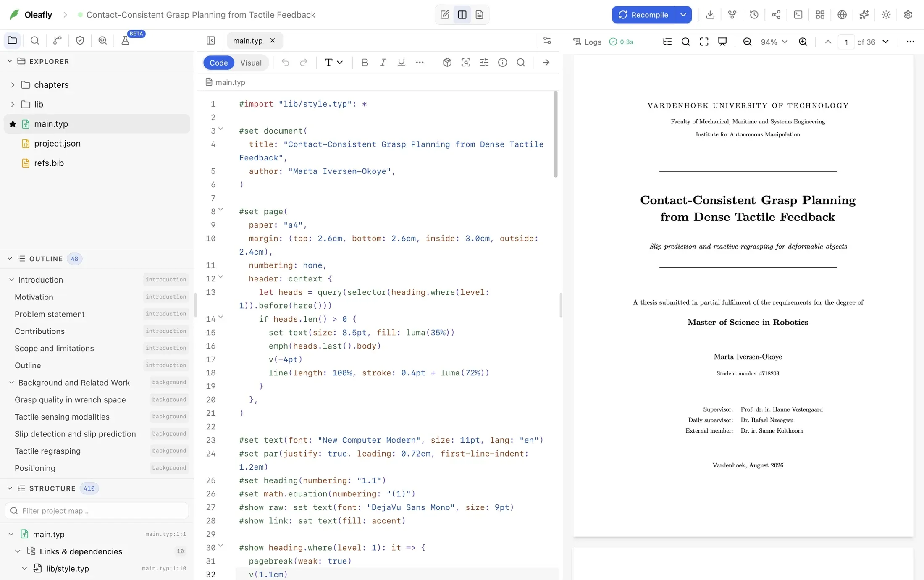Open settings gear icon

pos(908,15)
